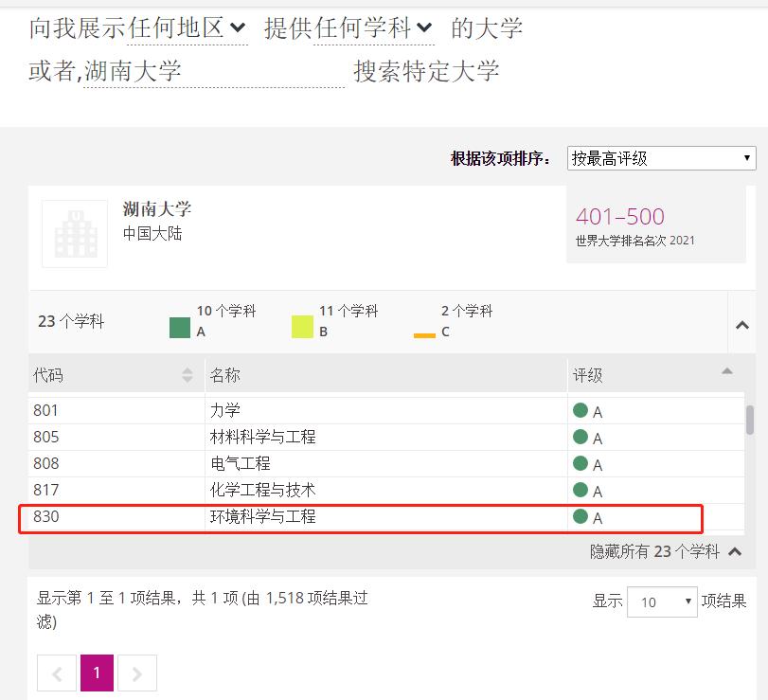The image size is (768, 700).
Task: Click the 世界大学排名名次 2021 caption
Action: [x=634, y=241]
